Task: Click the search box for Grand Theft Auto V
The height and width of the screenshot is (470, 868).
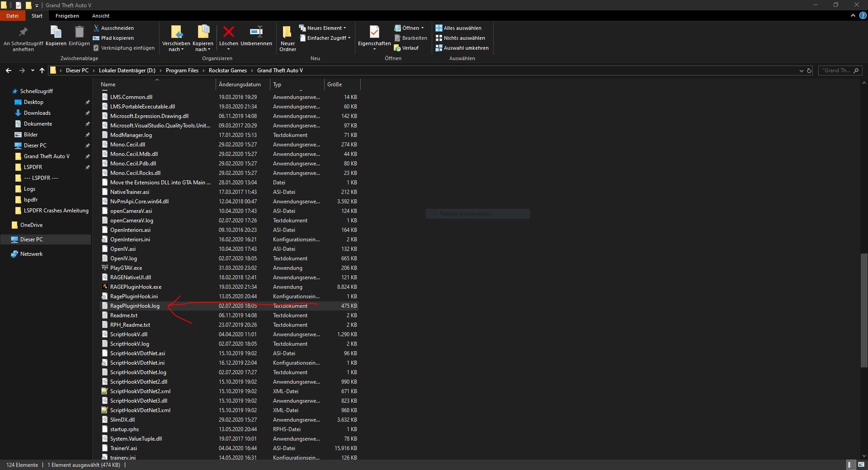Action: point(836,70)
